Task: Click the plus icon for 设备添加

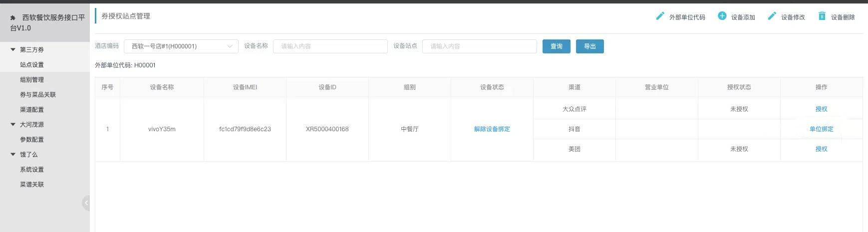Action: [722, 16]
